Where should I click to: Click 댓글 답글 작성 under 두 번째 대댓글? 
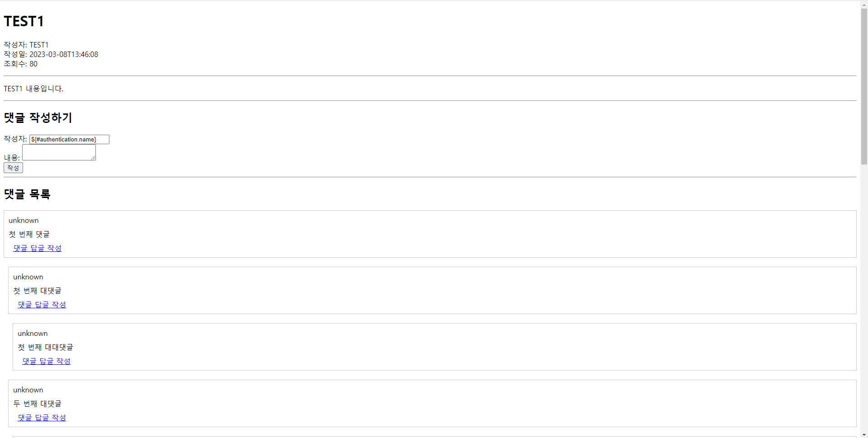[x=42, y=417]
